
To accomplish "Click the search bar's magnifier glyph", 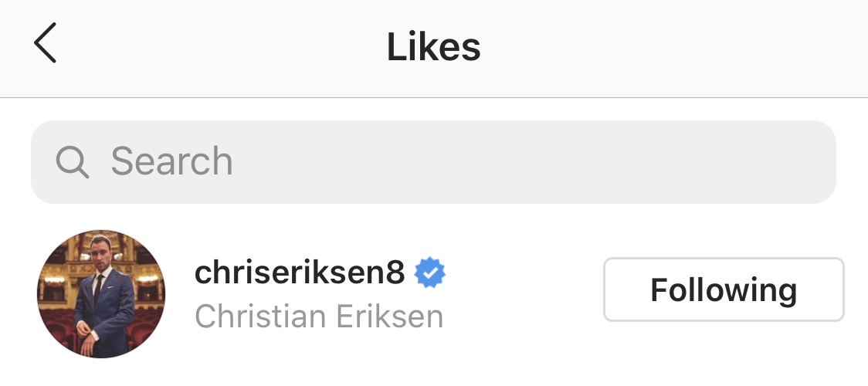I will 73,162.
